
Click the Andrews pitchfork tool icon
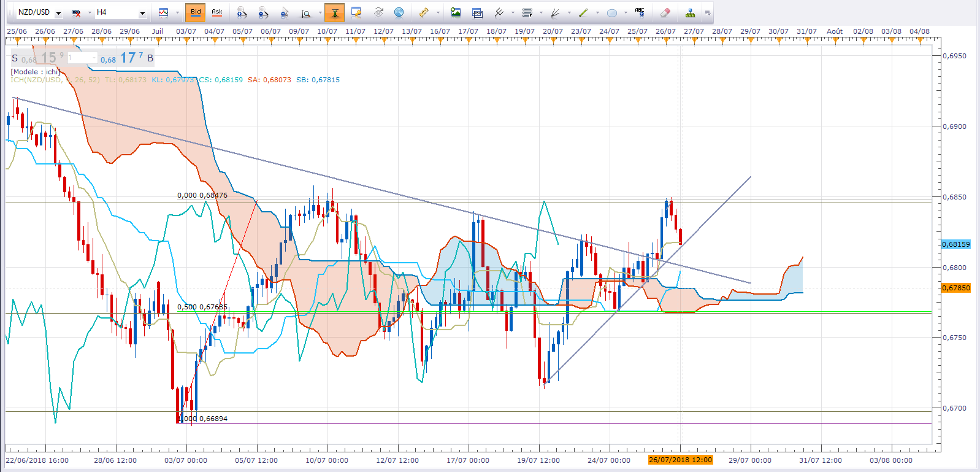pos(499,12)
